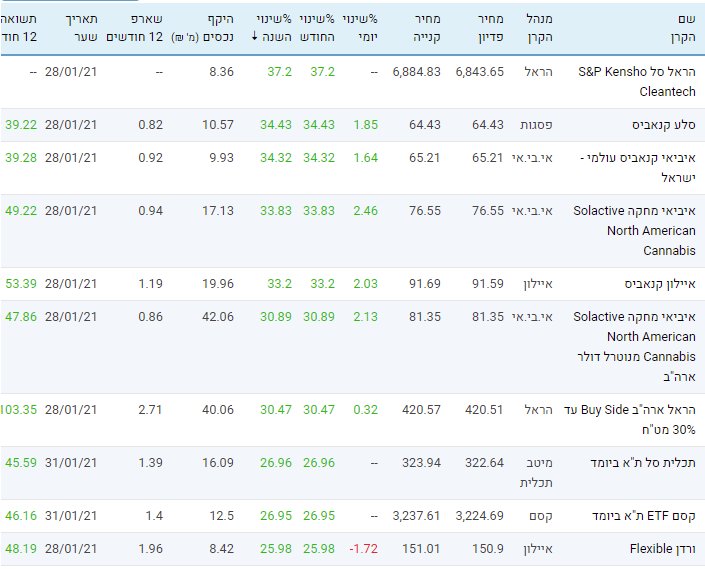
Task: Click daily change value 2.46
Action: [366, 211]
